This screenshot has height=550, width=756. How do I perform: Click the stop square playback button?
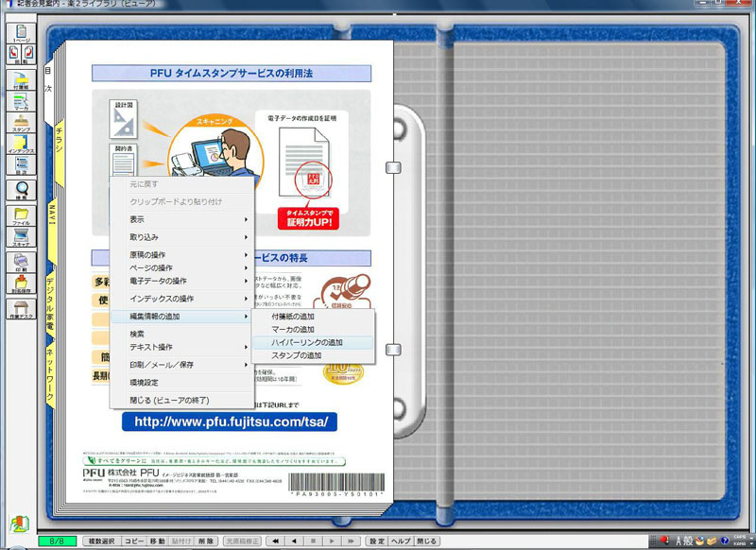coord(313,541)
